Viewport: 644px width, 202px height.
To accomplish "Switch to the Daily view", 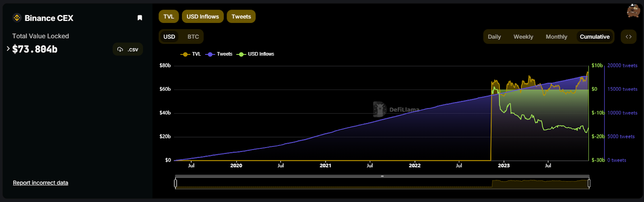I will pyautogui.click(x=494, y=37).
